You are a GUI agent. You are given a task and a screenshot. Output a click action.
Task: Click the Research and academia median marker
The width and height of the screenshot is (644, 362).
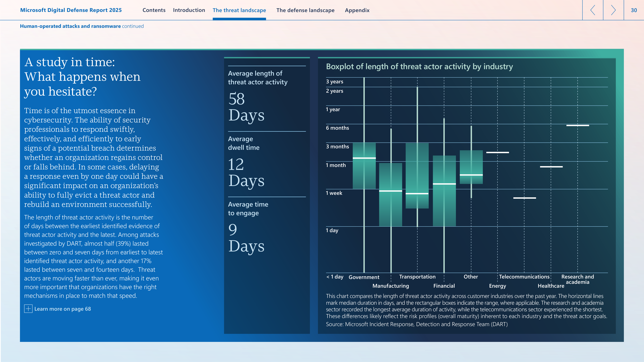[578, 125]
